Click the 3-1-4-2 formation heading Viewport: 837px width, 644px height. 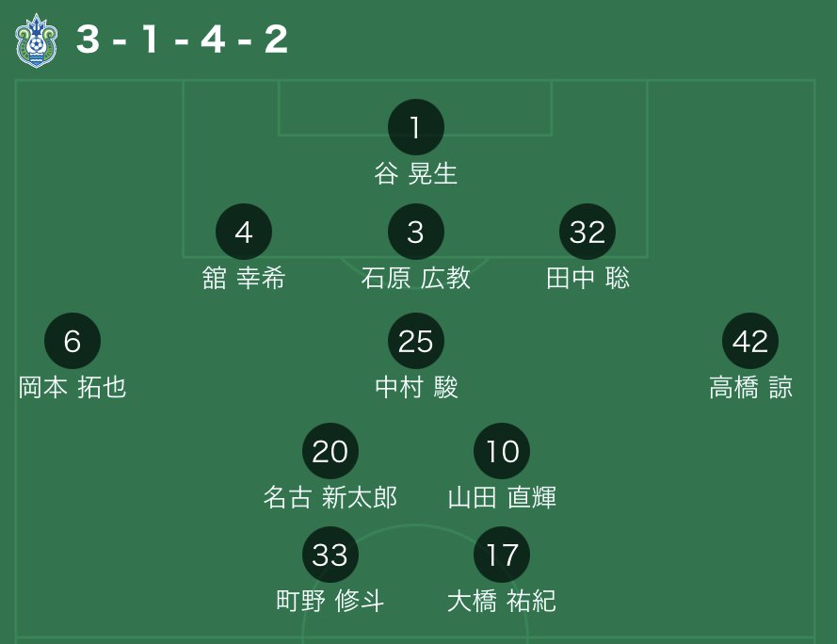coord(183,40)
